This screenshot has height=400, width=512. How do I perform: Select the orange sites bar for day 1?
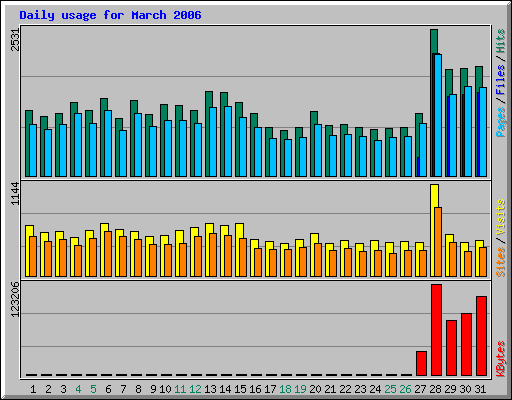(33, 256)
